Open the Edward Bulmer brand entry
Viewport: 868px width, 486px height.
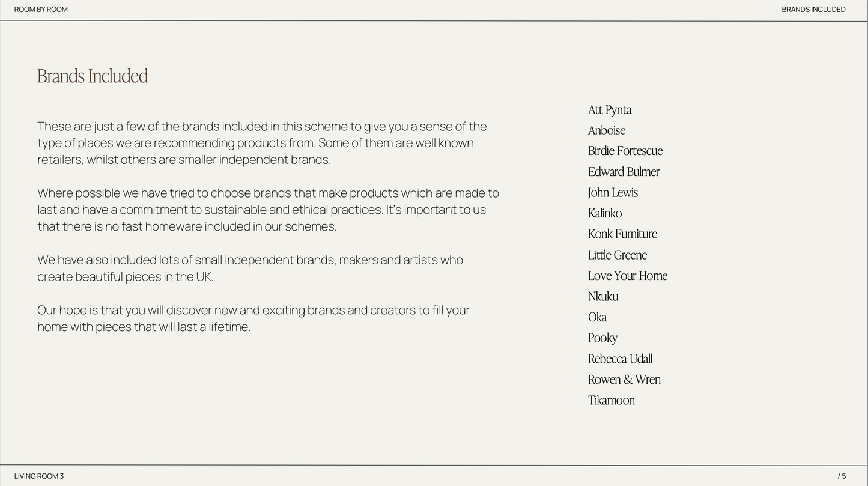tap(624, 172)
